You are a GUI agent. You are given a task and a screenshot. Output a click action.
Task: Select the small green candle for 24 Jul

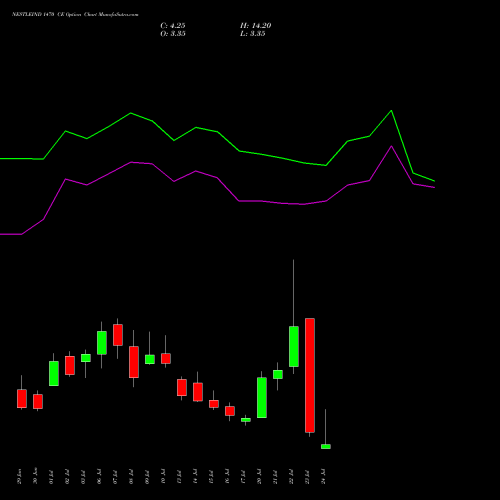326,446
